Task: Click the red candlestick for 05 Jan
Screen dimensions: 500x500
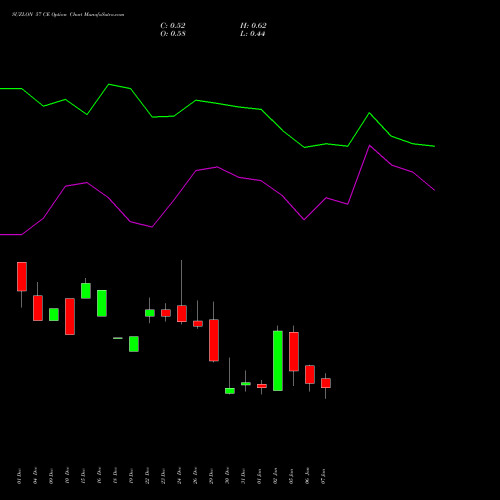Action: click(294, 351)
